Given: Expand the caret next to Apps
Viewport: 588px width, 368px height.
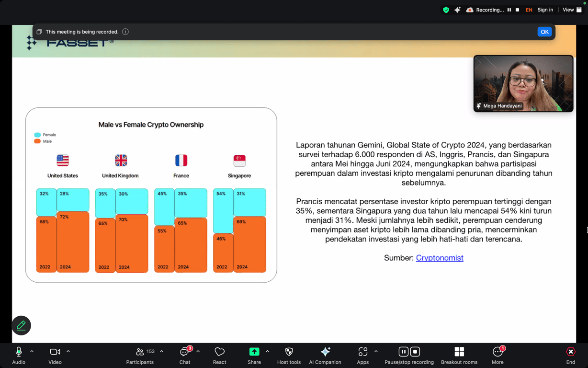Looking at the screenshot, I should click(x=376, y=352).
